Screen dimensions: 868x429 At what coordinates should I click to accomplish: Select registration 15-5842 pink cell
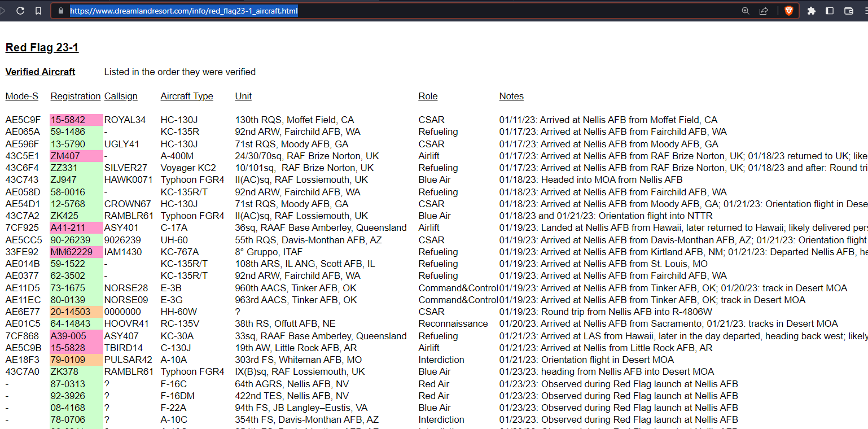77,120
